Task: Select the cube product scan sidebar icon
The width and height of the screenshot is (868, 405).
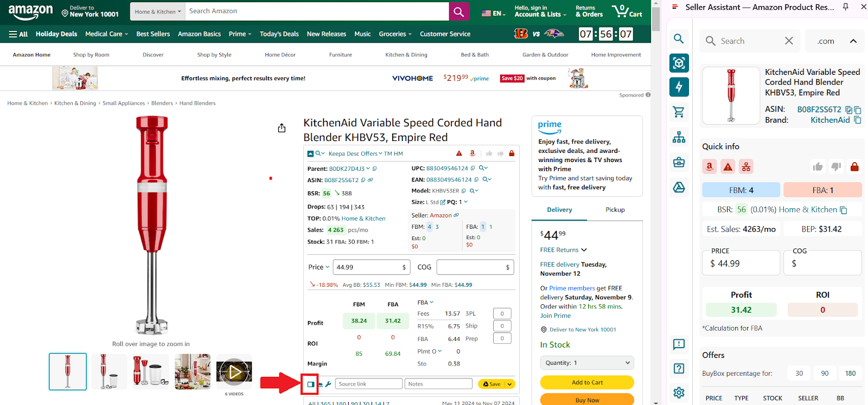Action: [x=679, y=63]
